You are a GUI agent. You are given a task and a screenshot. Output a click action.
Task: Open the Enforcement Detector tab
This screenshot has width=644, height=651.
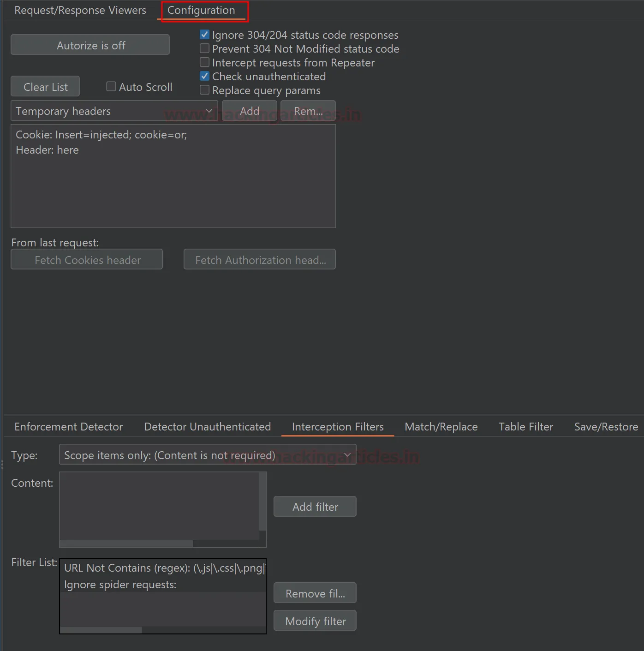[69, 427]
